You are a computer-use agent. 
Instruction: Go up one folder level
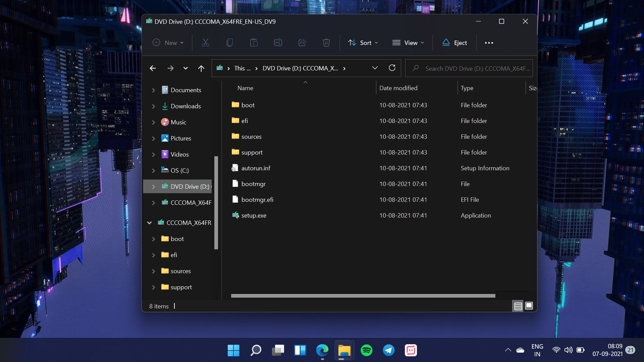pos(201,68)
